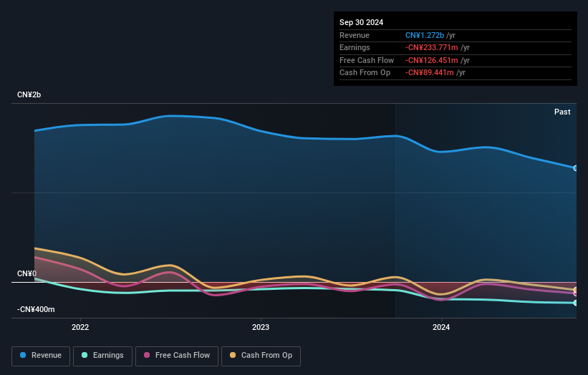Click the CN¥2b y-axis label
Viewport: 588px width, 375px height.
[29, 94]
